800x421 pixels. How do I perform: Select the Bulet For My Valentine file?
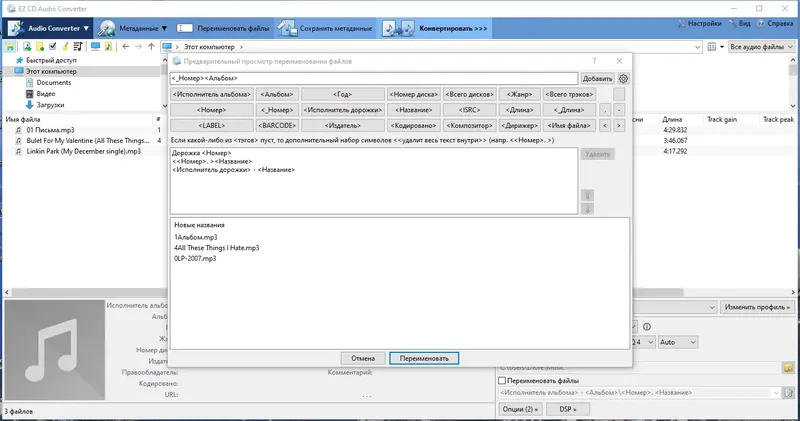click(x=88, y=140)
